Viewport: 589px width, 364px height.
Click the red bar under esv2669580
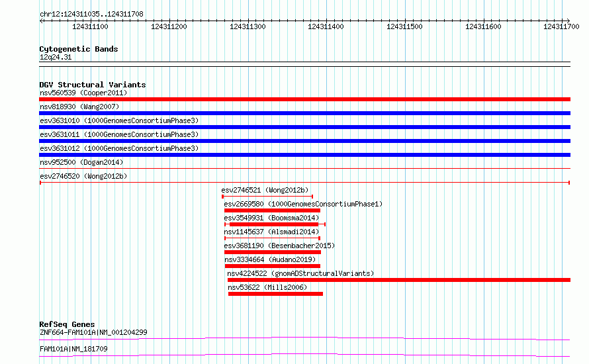point(273,210)
